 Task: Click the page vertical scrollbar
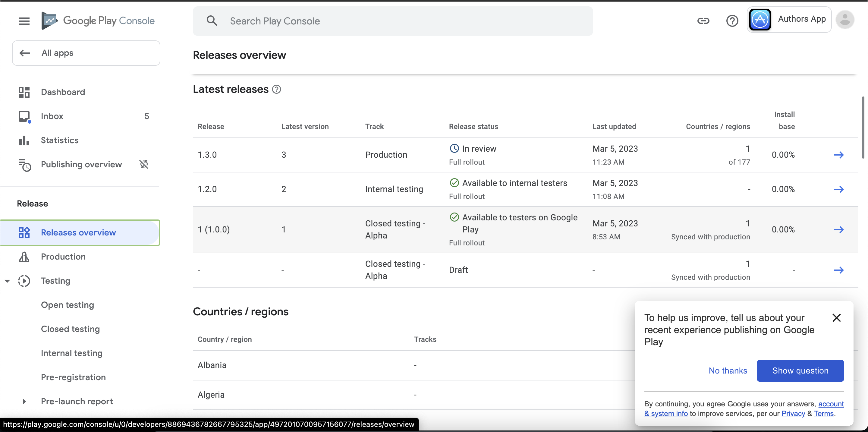[863, 128]
